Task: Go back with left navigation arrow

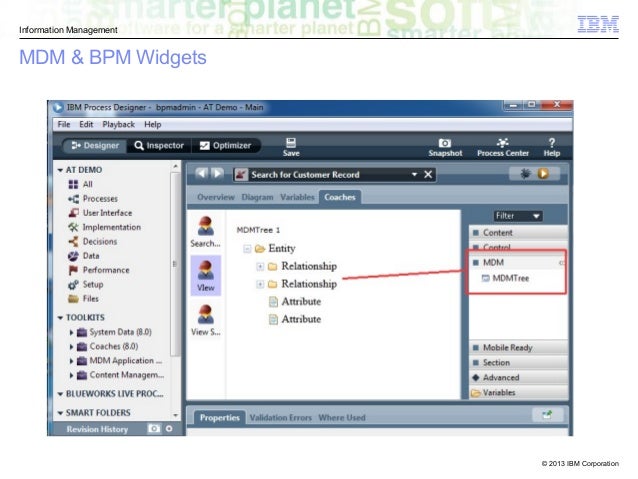Action: click(201, 174)
